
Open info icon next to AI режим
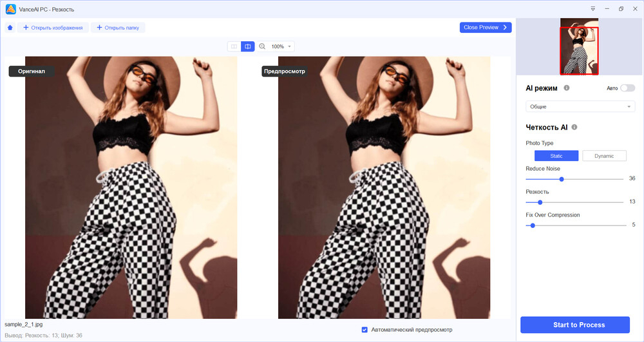tap(566, 88)
